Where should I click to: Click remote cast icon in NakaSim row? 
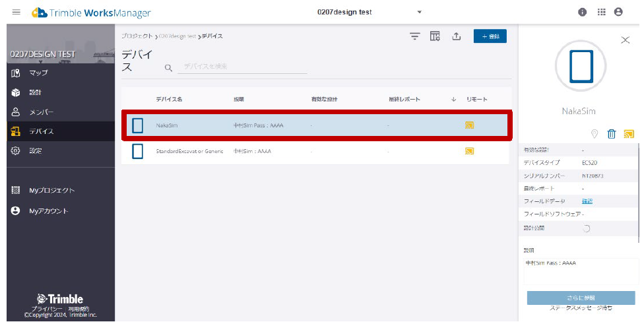coord(470,125)
